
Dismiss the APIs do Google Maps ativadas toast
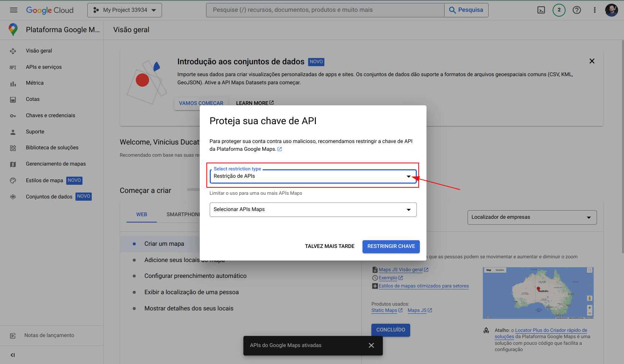371,345
